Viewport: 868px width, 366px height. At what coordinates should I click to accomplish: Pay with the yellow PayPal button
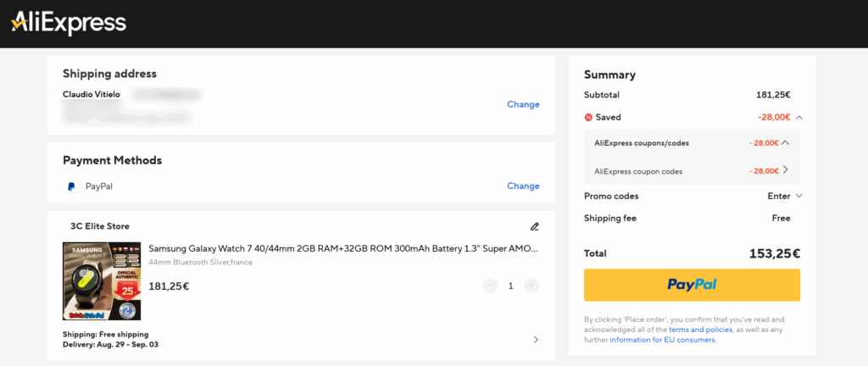click(x=692, y=285)
